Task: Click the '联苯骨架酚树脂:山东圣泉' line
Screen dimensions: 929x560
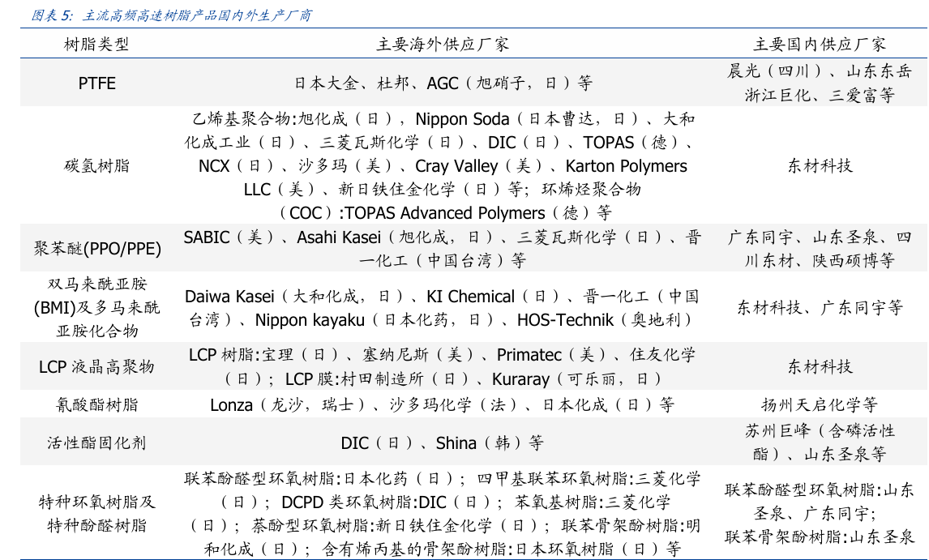Action: [820, 536]
